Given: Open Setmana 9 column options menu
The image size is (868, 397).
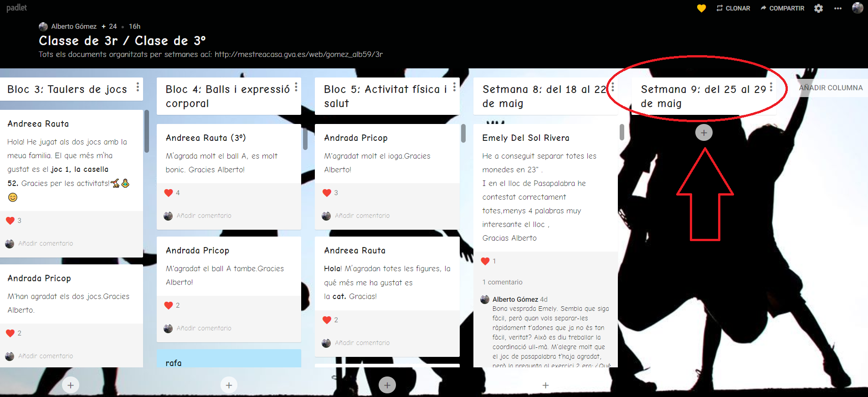Looking at the screenshot, I should [770, 87].
